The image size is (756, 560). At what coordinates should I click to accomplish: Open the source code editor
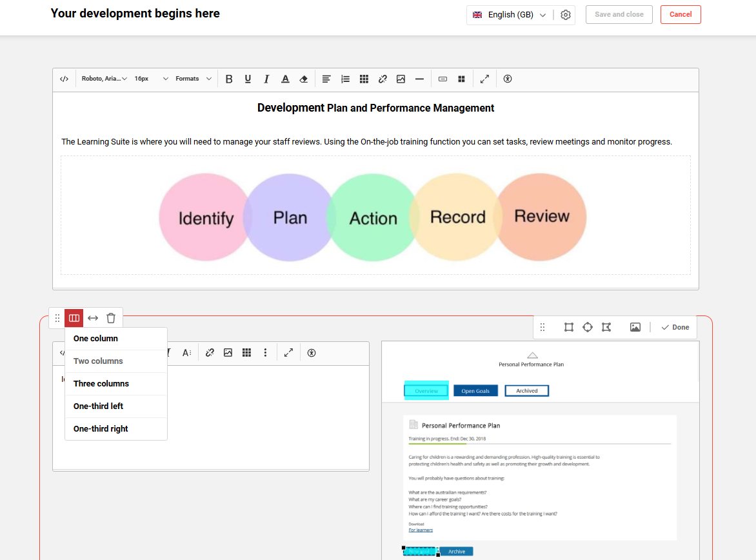coord(64,79)
